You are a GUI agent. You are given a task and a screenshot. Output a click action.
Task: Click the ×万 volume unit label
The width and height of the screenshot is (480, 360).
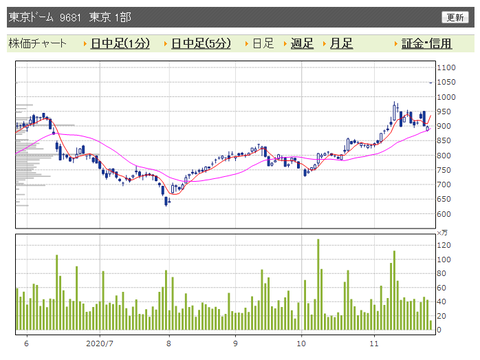442,233
